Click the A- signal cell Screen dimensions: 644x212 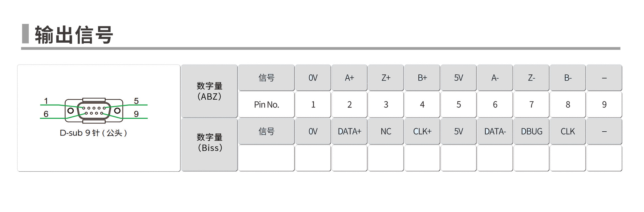coord(495,78)
